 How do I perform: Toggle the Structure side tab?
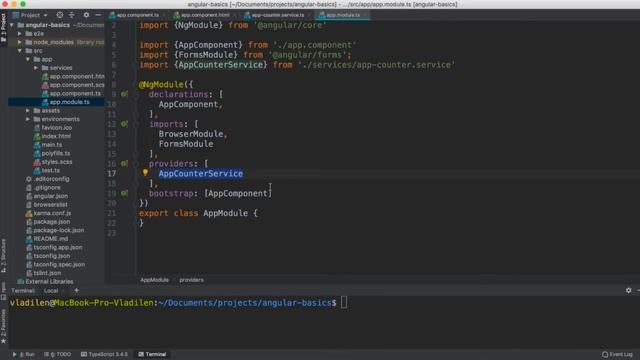tap(3, 256)
